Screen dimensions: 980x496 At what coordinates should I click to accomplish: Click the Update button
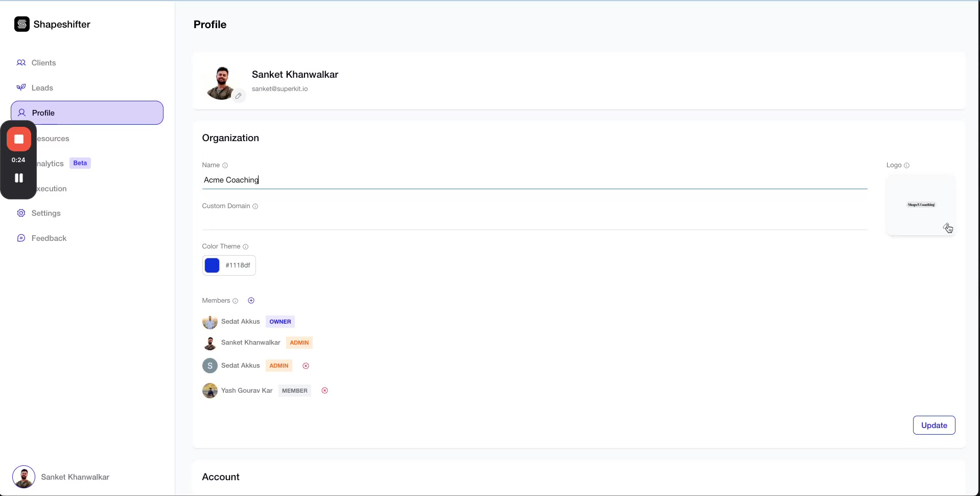934,425
